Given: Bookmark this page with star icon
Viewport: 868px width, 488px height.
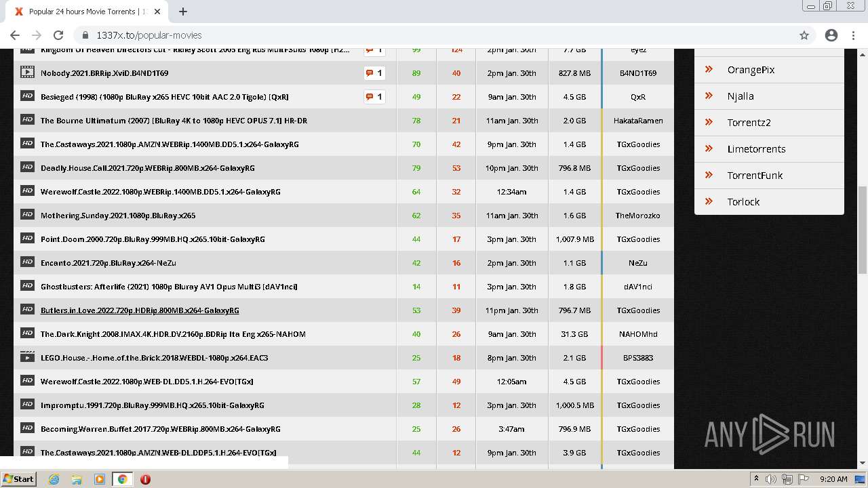Looking at the screenshot, I should 804,35.
